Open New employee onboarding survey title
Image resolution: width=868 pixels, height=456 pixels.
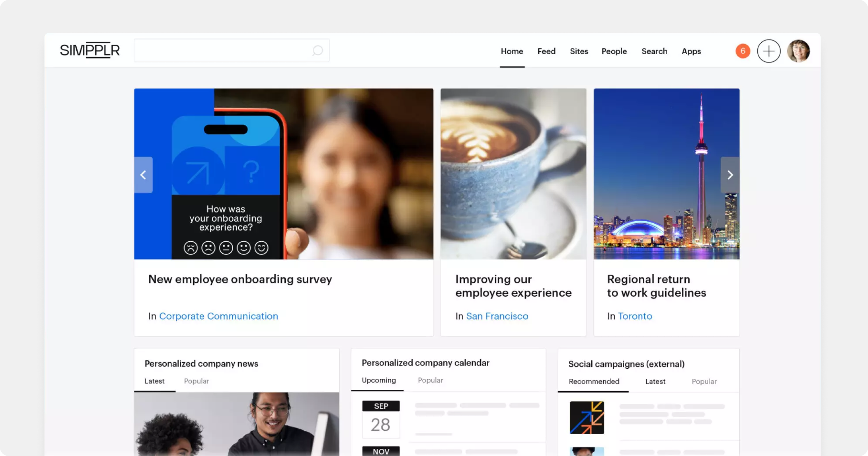(240, 279)
